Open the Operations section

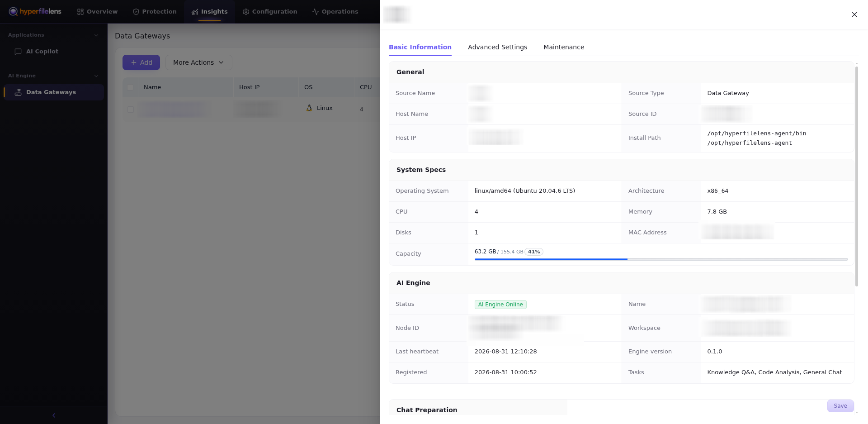335,12
